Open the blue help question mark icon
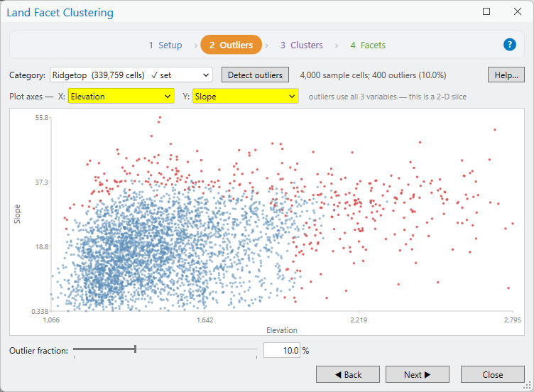This screenshot has height=392, width=534. tap(509, 45)
